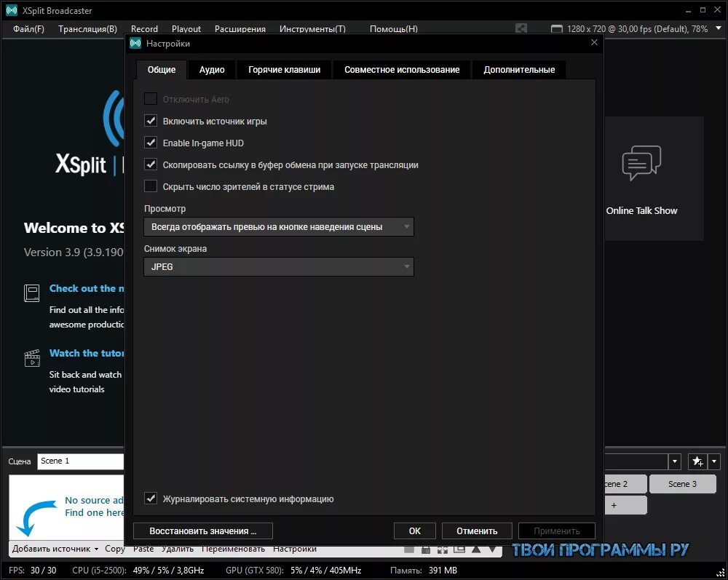Screen dimensions: 728x580
Task: Click the newspaper icon next to Check out
Action: (32, 293)
